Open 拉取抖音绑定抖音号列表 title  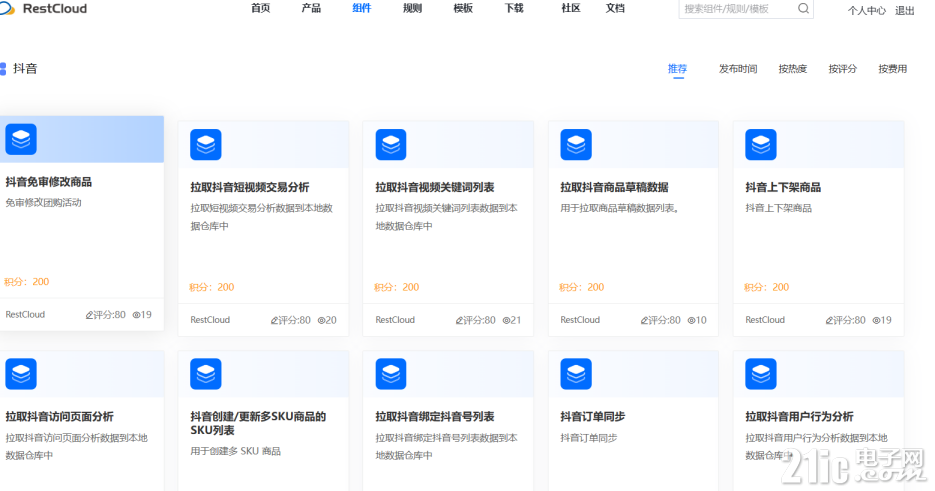pyautogui.click(x=435, y=416)
